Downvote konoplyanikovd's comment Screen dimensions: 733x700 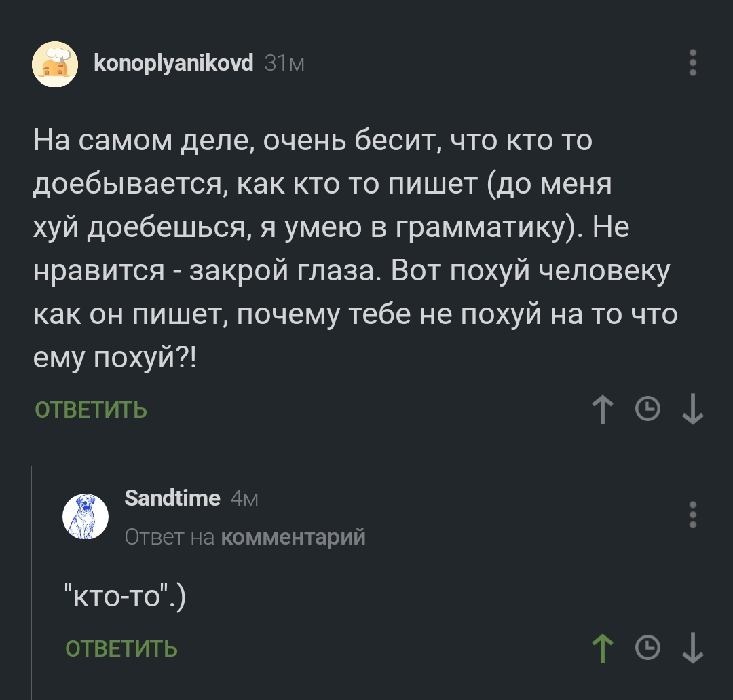[692, 409]
